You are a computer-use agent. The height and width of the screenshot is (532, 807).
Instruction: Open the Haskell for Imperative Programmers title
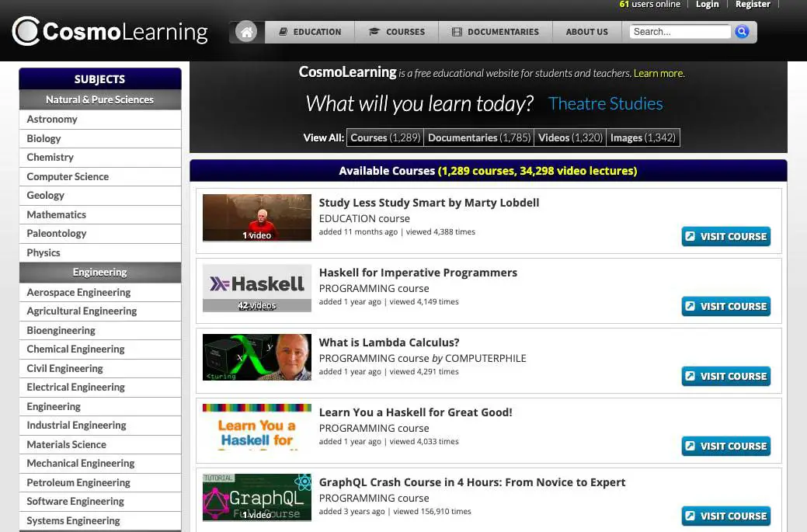click(x=418, y=273)
